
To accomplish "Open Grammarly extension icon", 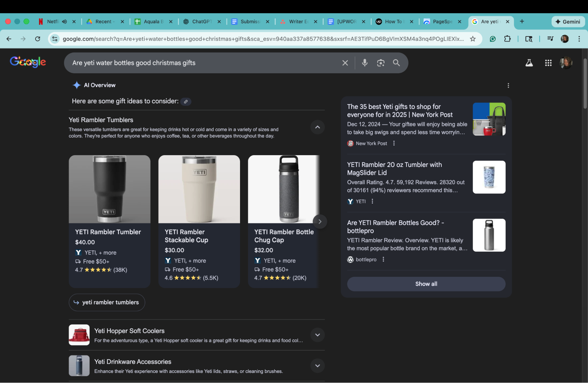I will tap(493, 39).
